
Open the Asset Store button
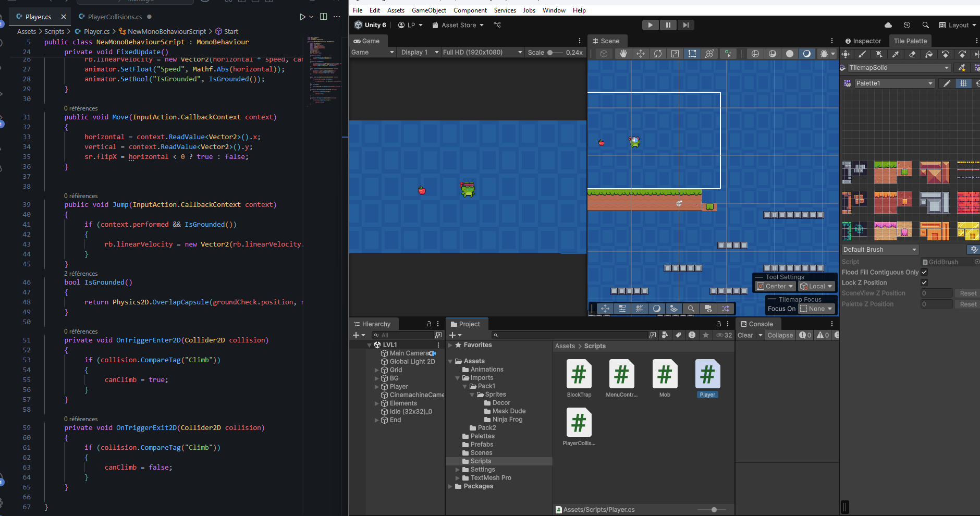pyautogui.click(x=458, y=25)
